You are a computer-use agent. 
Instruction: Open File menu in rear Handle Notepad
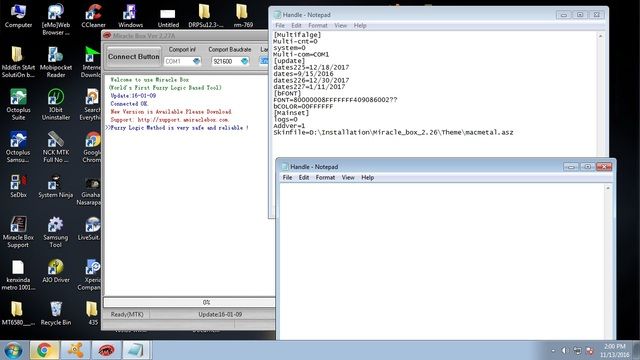coord(280,25)
